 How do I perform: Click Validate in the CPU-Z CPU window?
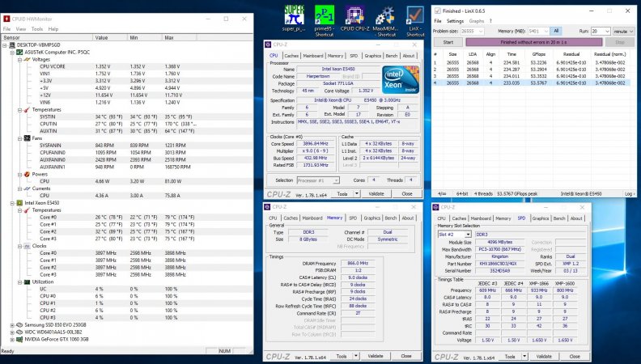pos(376,194)
